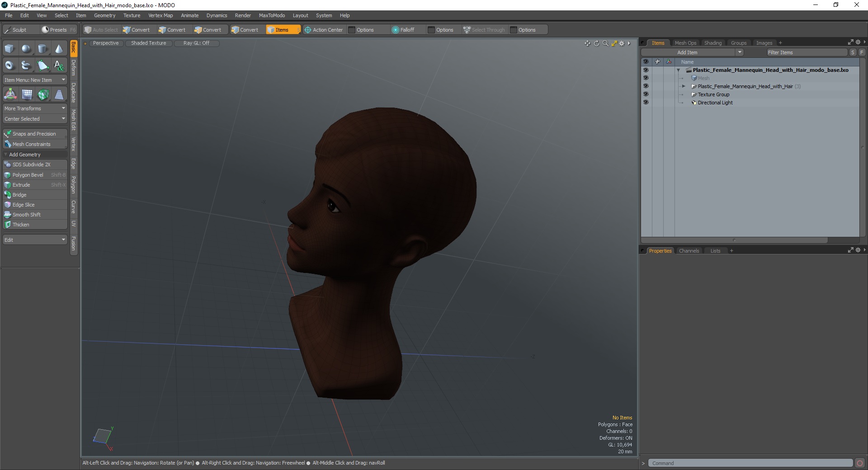
Task: Click the viewport navigation axis gizmo
Action: tap(104, 437)
